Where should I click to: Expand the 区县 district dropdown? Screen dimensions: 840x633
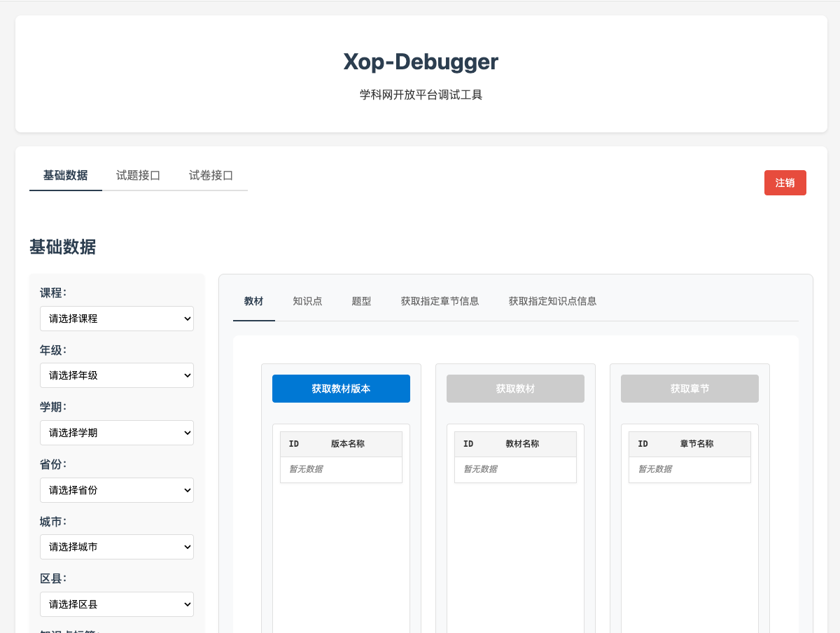(x=116, y=604)
